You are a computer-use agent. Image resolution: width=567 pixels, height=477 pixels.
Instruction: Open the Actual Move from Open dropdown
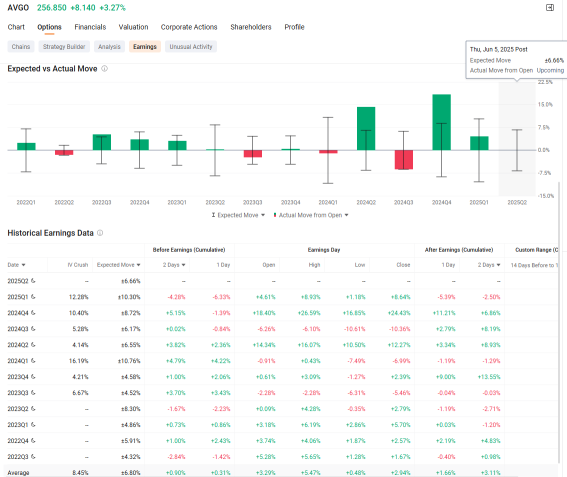point(311,215)
